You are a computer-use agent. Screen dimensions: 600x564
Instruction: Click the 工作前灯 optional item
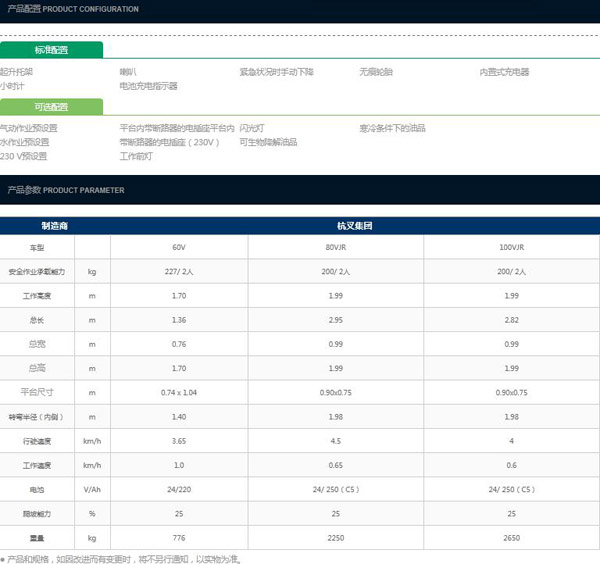(x=136, y=156)
